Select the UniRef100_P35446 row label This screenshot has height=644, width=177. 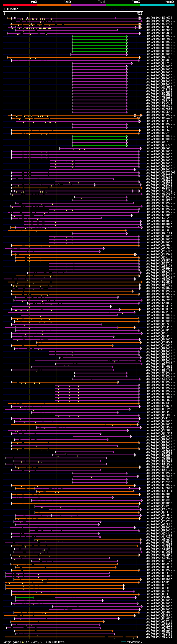pos(159,103)
